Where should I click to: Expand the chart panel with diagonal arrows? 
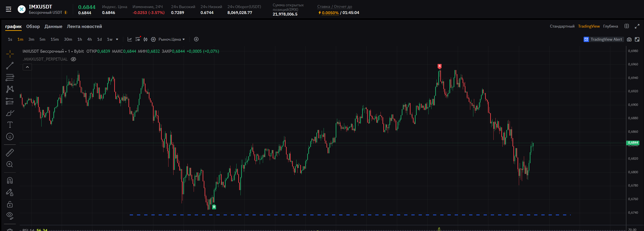coord(637,26)
